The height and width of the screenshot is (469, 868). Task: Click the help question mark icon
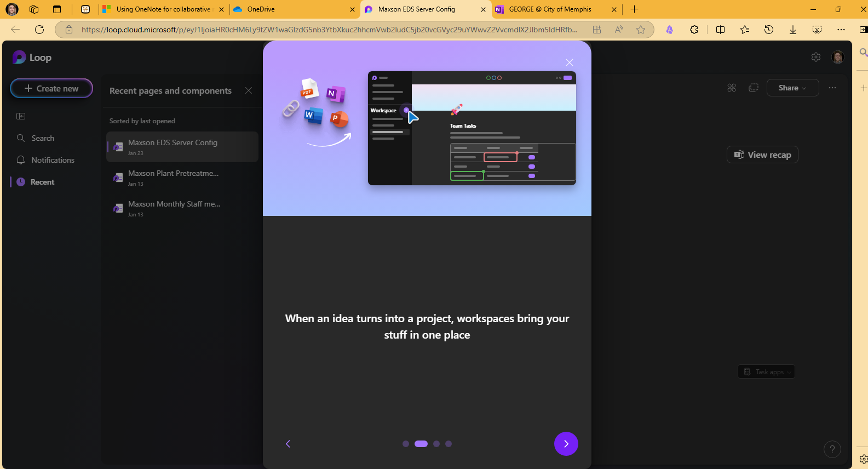(x=832, y=450)
